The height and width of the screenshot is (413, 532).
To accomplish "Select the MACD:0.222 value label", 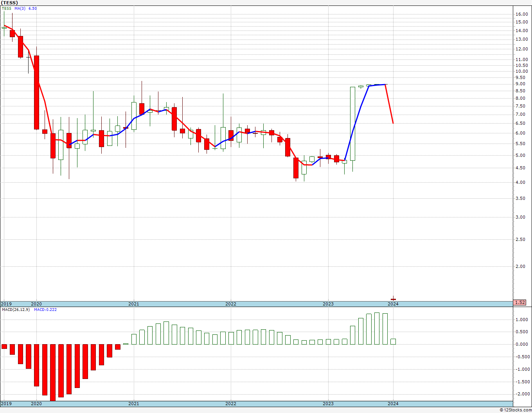I will point(45,310).
